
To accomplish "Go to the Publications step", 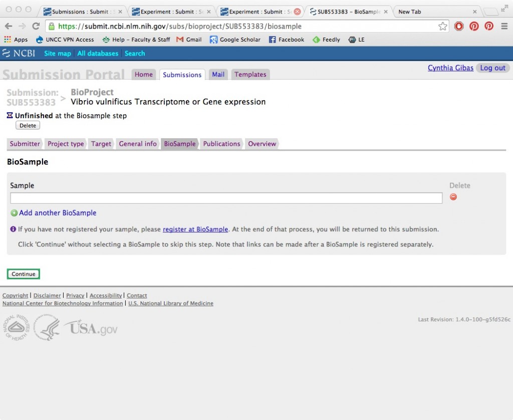I will point(221,144).
